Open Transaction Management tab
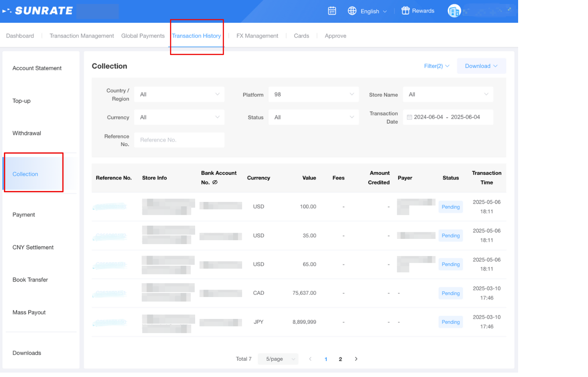This screenshot has width=588, height=377. (x=82, y=36)
